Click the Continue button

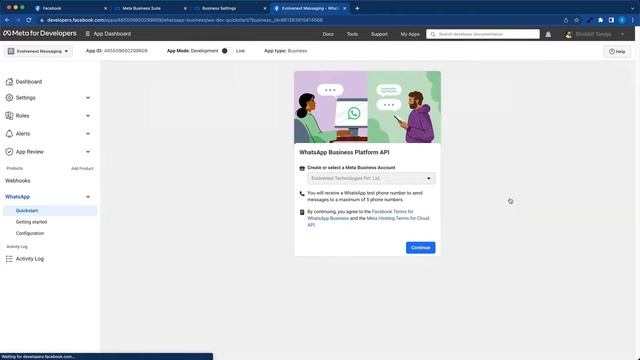(x=420, y=248)
